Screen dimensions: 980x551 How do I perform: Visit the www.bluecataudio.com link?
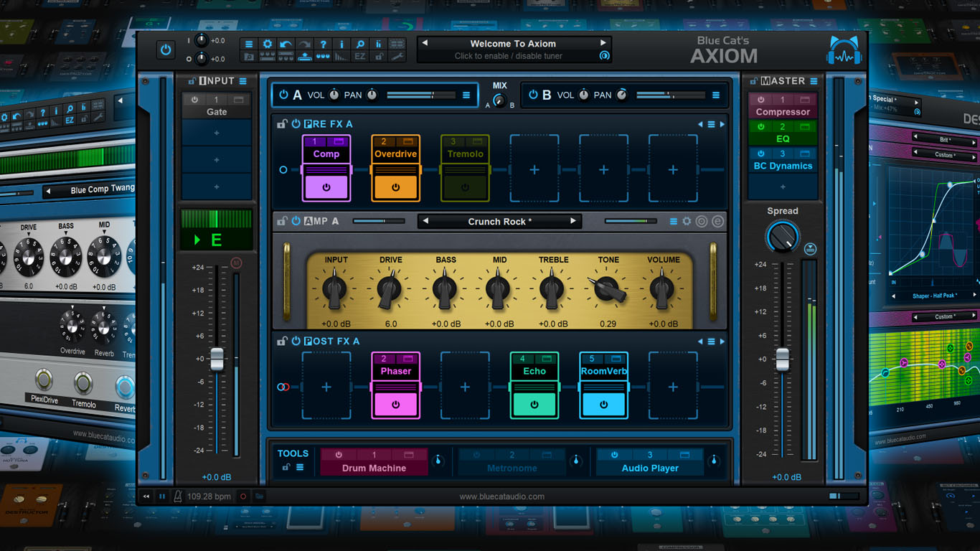tap(501, 496)
